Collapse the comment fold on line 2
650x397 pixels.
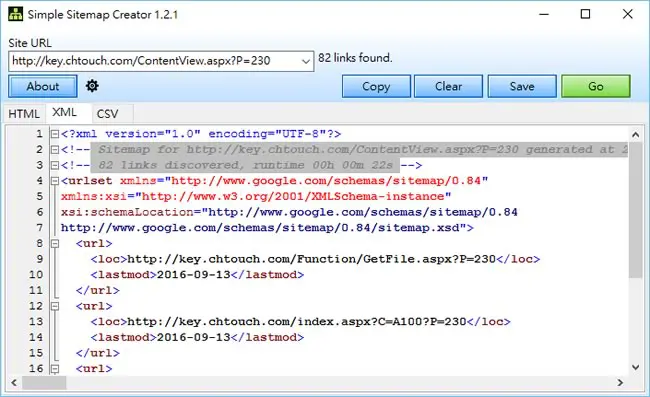[55, 150]
